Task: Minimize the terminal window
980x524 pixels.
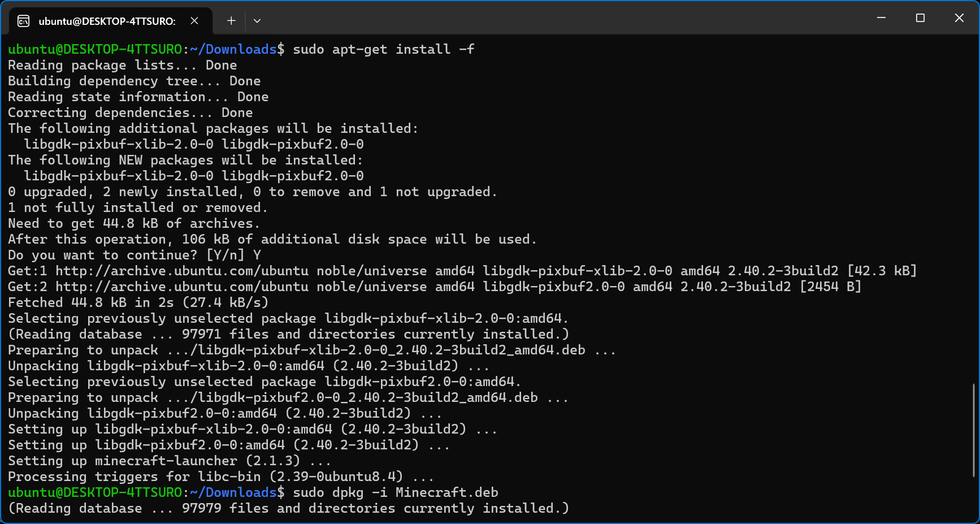Action: [x=881, y=18]
